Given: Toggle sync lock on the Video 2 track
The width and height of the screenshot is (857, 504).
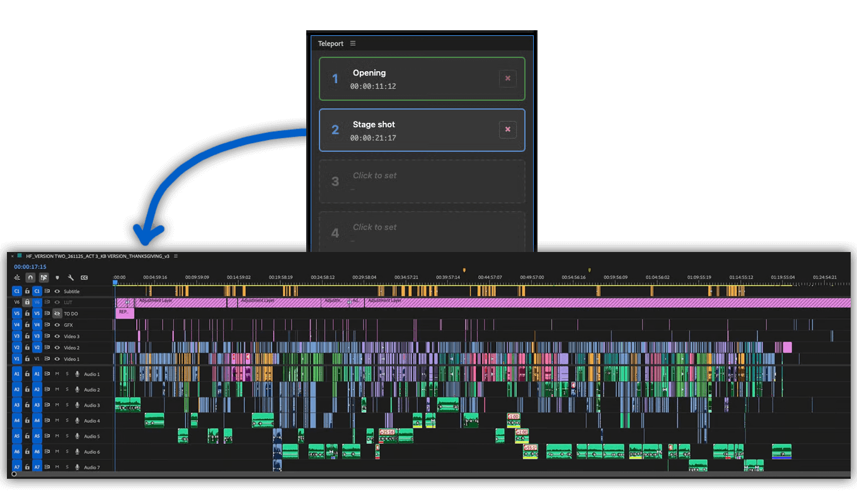Looking at the screenshot, I should click(47, 348).
